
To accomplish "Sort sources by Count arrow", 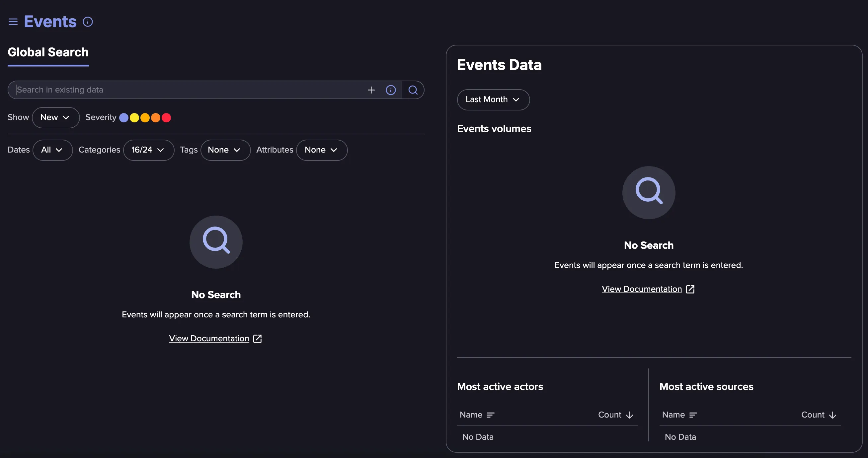I will tap(832, 415).
